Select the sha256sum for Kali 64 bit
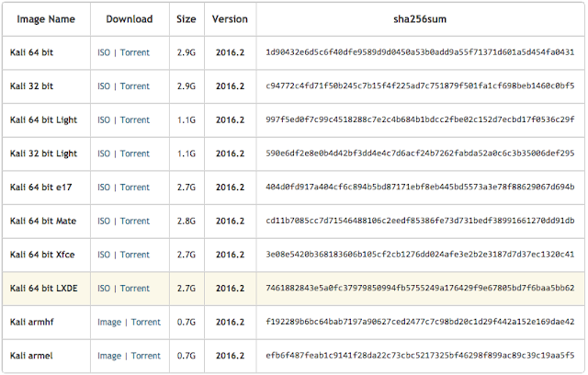The image size is (588, 375). click(x=420, y=52)
